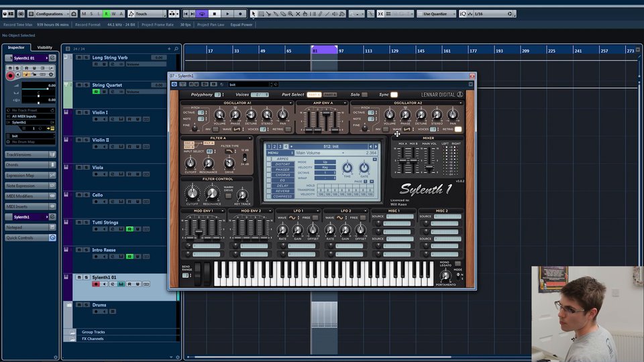The height and width of the screenshot is (362, 644).
Task: Click the Sylenth1 bypass power icon
Action: coord(174,84)
